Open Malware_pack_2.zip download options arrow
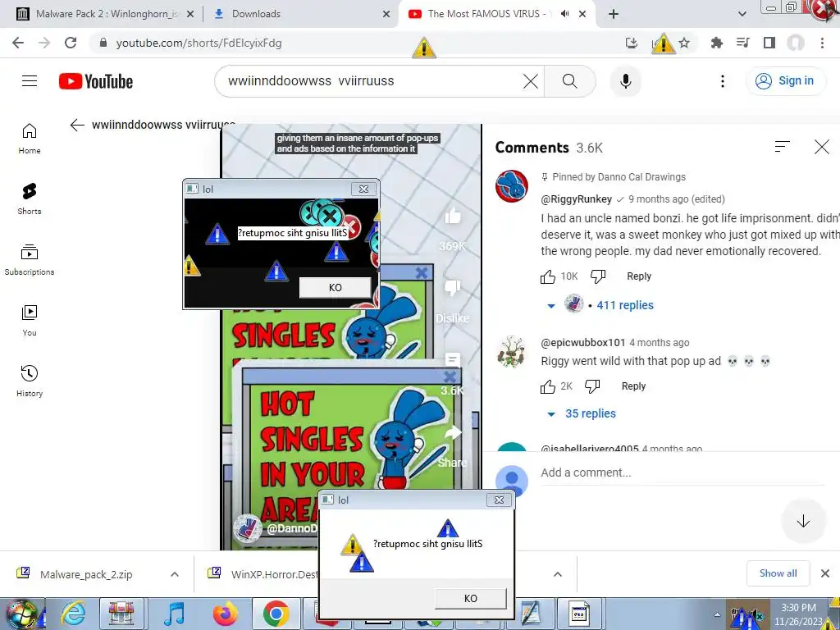Viewport: 840px width, 630px height. click(x=175, y=574)
